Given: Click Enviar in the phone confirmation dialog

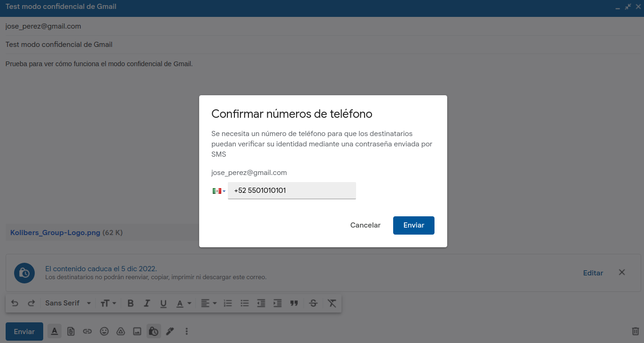Looking at the screenshot, I should (x=414, y=225).
